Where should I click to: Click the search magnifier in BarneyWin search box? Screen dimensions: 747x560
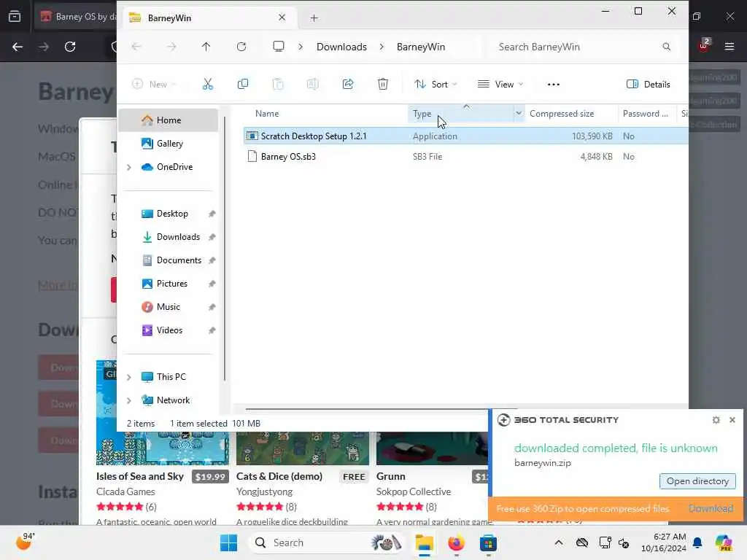click(x=667, y=47)
